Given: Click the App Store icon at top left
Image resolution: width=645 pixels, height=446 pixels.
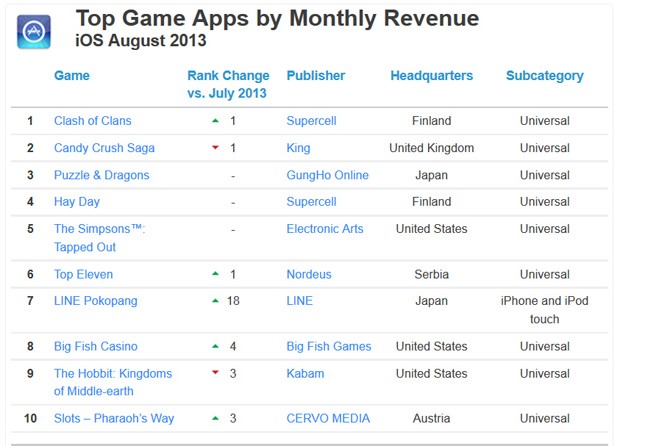Looking at the screenshot, I should (35, 31).
